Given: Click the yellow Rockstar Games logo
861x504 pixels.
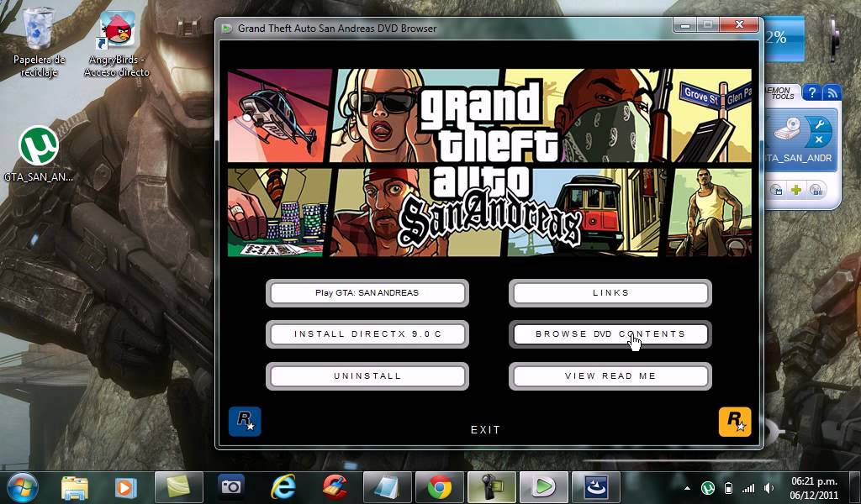Looking at the screenshot, I should click(x=735, y=422).
